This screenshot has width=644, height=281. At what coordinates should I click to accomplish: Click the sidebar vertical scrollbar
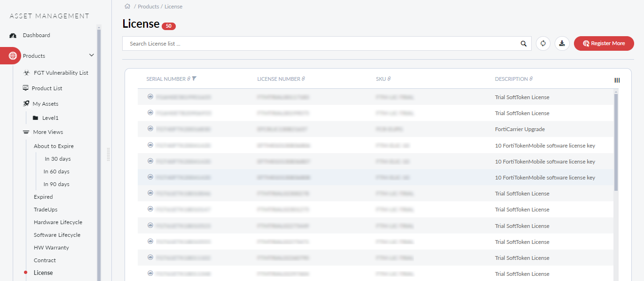[99, 155]
